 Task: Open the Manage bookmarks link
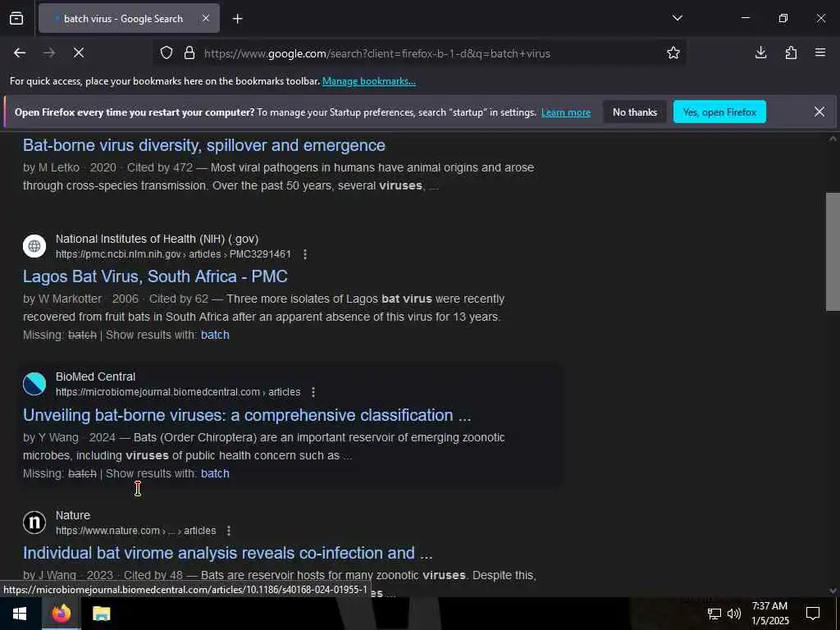[368, 81]
